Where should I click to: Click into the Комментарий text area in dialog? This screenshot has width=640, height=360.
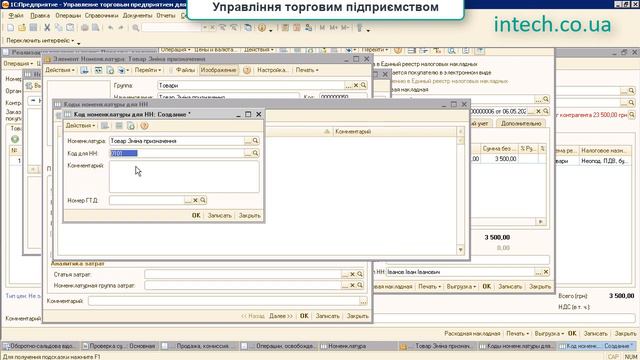[x=184, y=176]
